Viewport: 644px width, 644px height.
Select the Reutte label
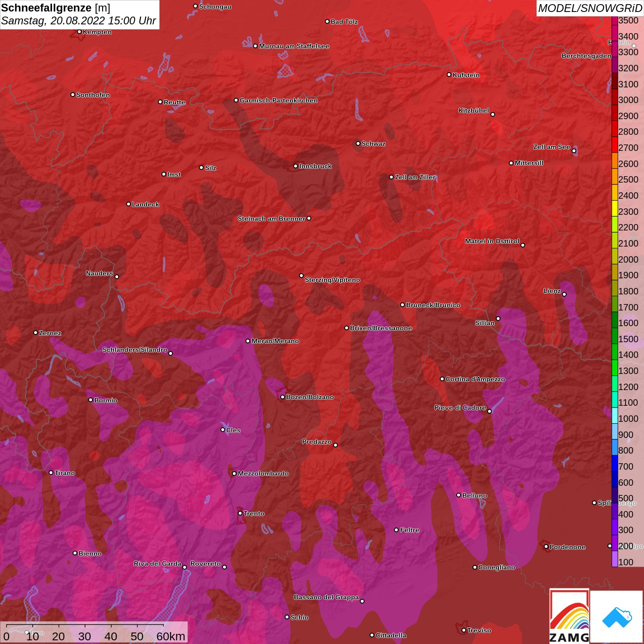174,102
